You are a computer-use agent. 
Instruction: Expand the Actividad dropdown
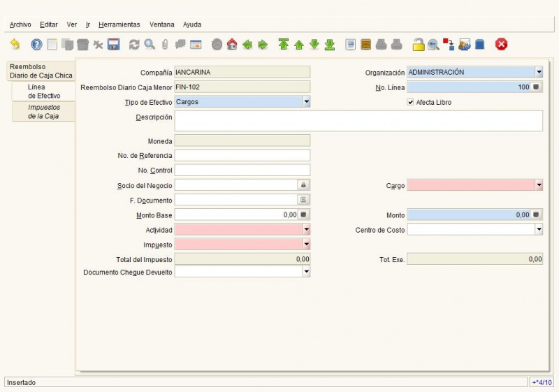coord(306,229)
